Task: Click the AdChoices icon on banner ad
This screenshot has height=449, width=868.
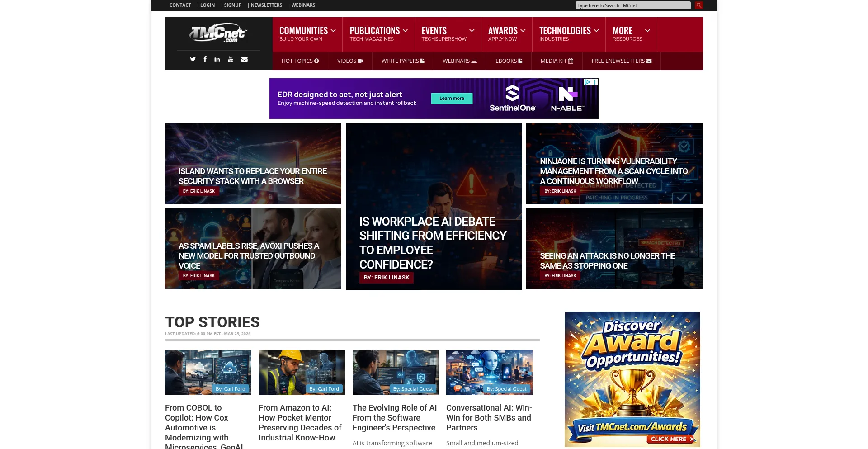Action: click(587, 82)
